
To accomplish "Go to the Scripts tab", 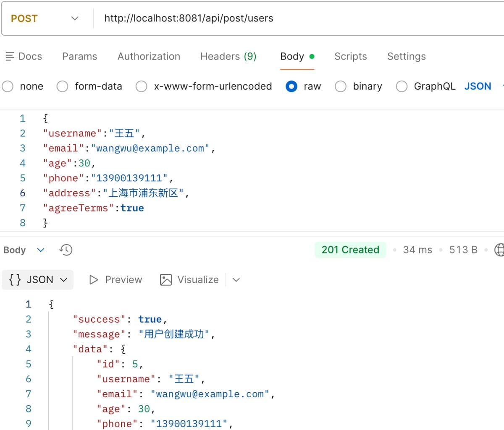I will coord(350,57).
